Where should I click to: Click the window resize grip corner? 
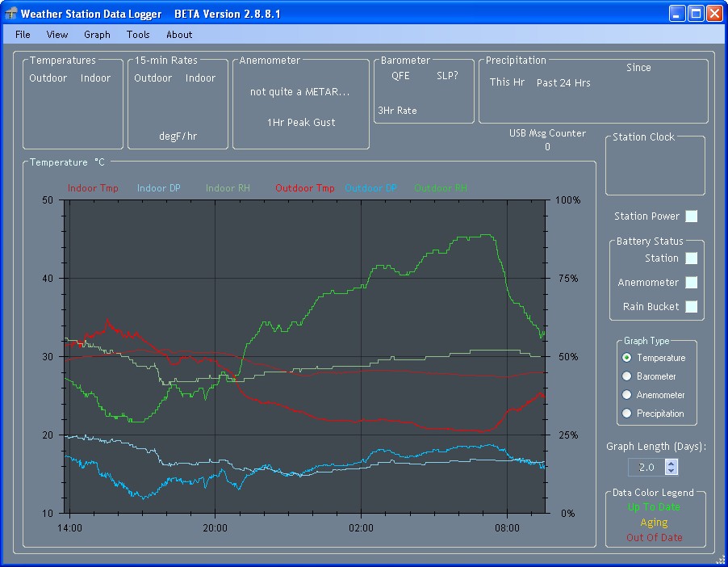pyautogui.click(x=720, y=561)
